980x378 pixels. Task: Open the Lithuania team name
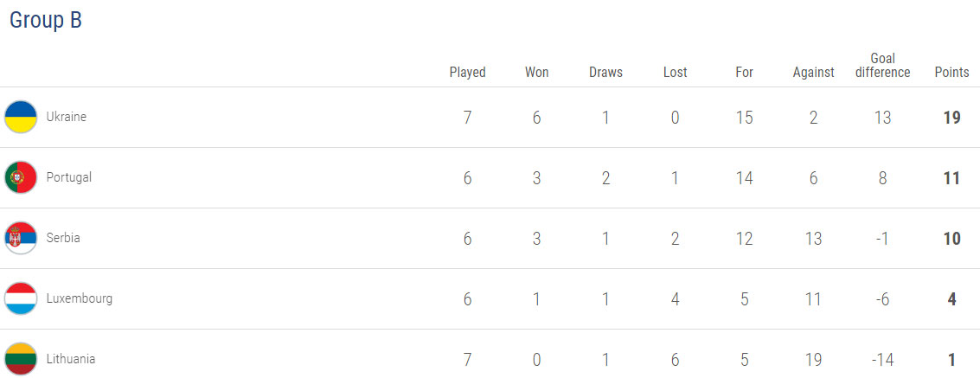click(71, 359)
